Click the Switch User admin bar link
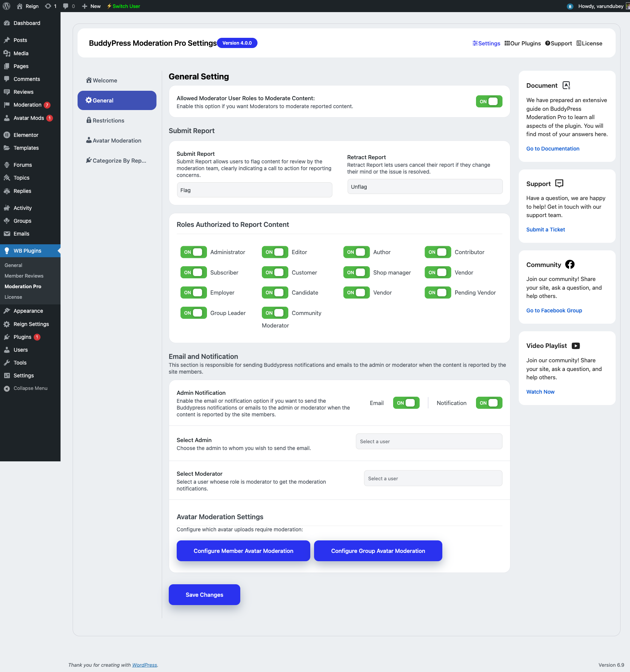The width and height of the screenshot is (630, 672). [123, 6]
